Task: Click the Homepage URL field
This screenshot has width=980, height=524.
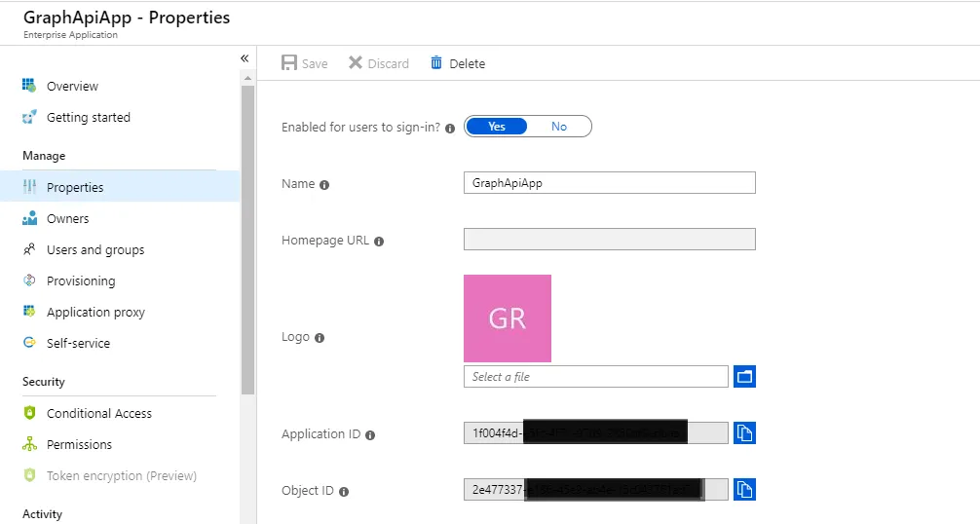Action: (x=610, y=240)
